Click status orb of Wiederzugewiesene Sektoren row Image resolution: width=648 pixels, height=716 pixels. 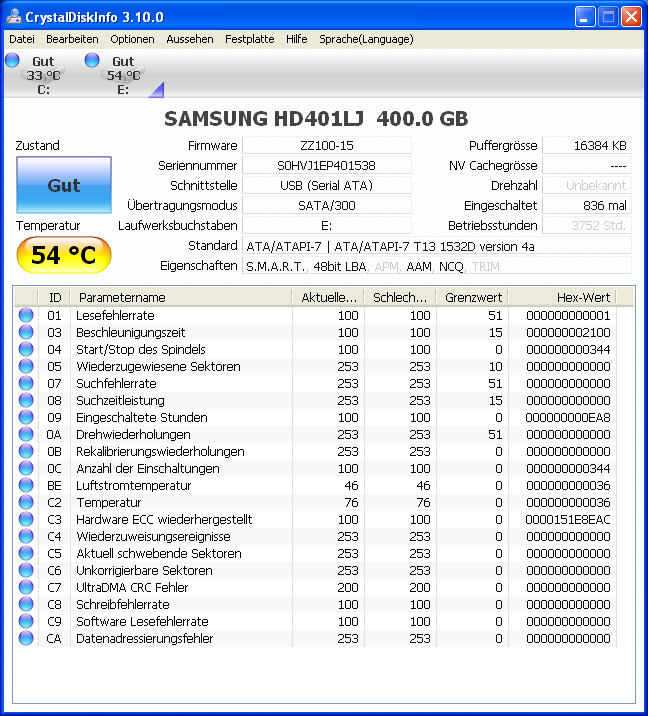point(26,366)
